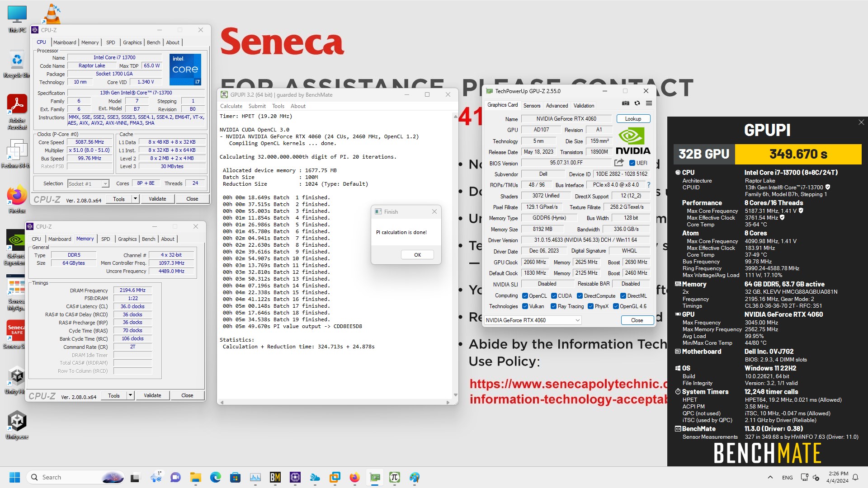Image resolution: width=868 pixels, height=488 pixels.
Task: Select the Fedora 64-bit desktop icon
Action: pyautogui.click(x=17, y=154)
